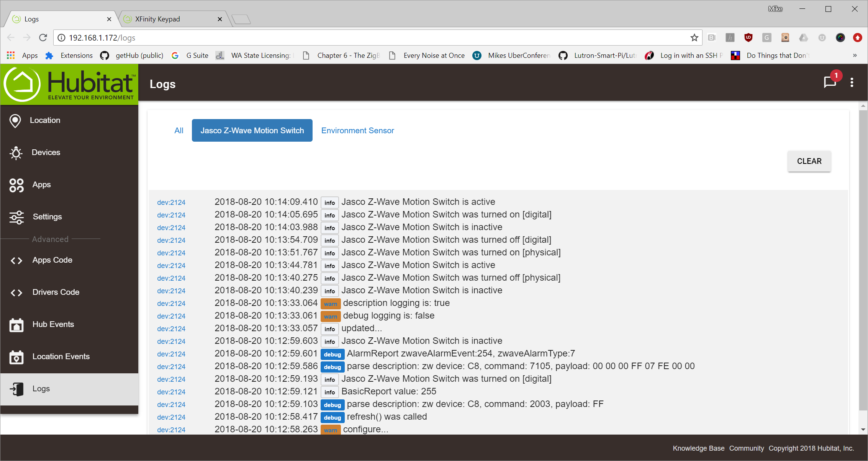The height and width of the screenshot is (461, 868).
Task: Click the Mike profile button
Action: (775, 9)
